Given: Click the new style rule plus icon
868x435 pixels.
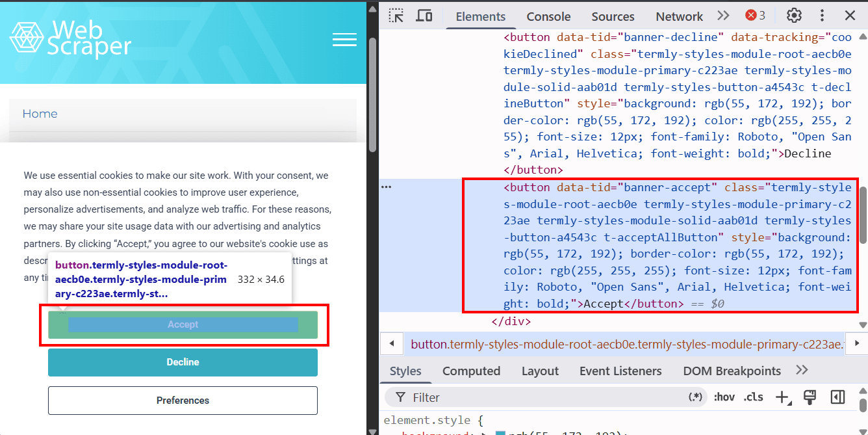Looking at the screenshot, I should [x=782, y=397].
